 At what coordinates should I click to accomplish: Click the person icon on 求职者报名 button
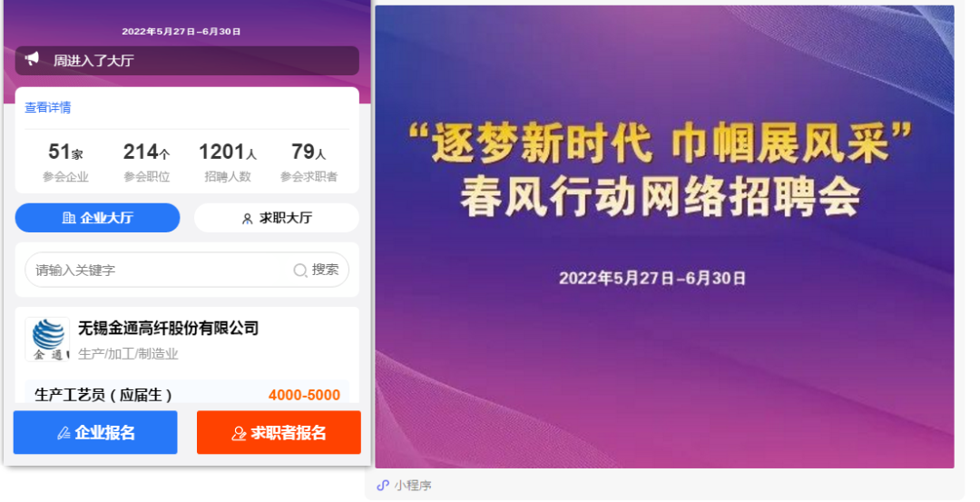click(239, 433)
